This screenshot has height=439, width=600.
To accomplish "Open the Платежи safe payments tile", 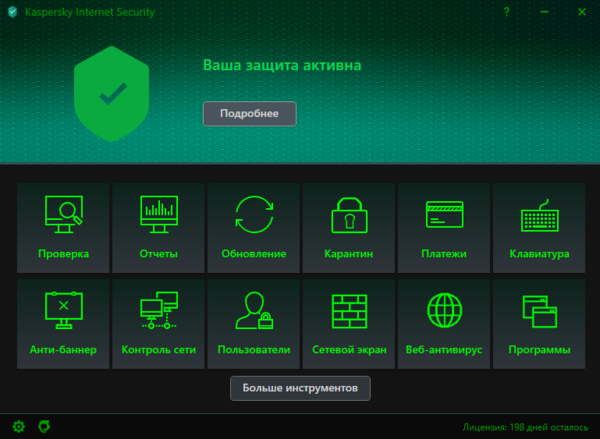I will click(x=444, y=228).
